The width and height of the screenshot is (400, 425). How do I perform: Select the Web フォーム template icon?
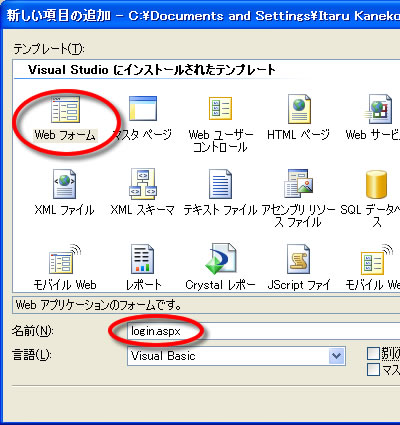click(65, 109)
